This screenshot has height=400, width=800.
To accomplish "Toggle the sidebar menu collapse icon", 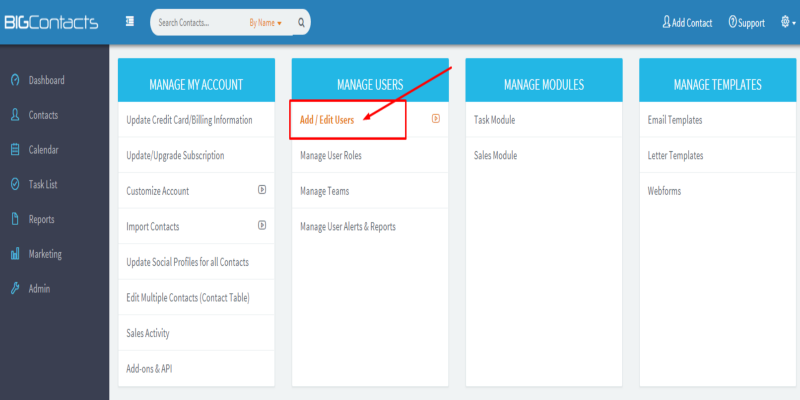I will coord(130,21).
